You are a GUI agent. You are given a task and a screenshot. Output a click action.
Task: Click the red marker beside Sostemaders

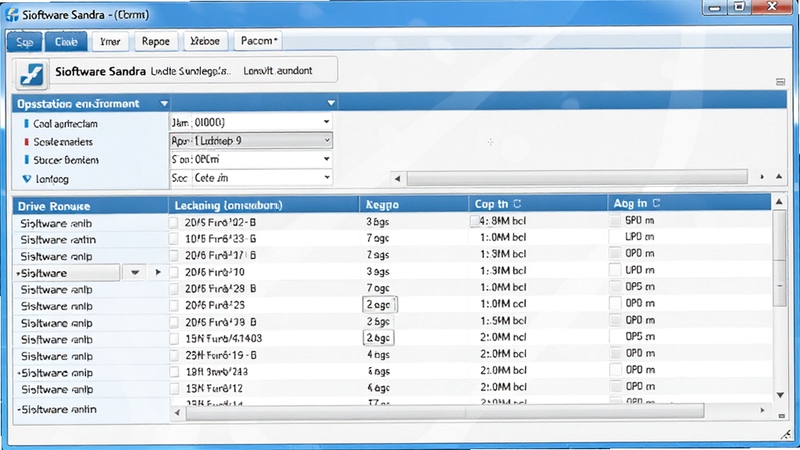click(x=26, y=142)
